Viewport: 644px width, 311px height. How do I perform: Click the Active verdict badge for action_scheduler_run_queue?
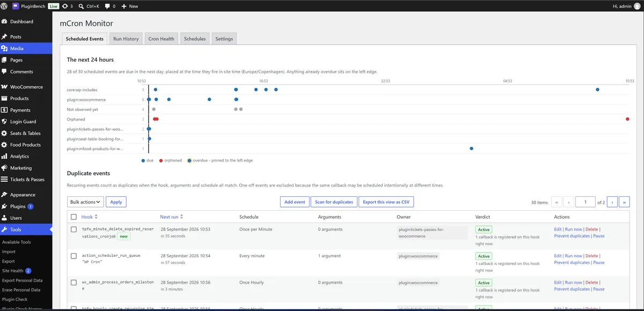484,256
